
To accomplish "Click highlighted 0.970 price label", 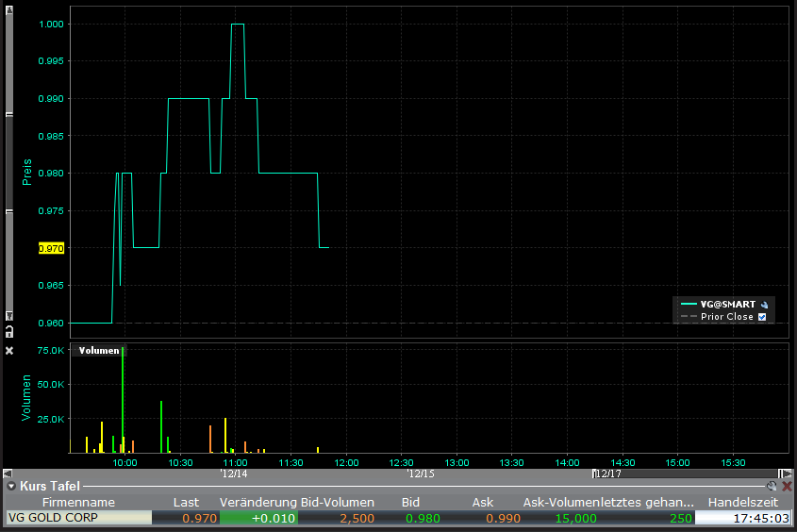I will [51, 248].
